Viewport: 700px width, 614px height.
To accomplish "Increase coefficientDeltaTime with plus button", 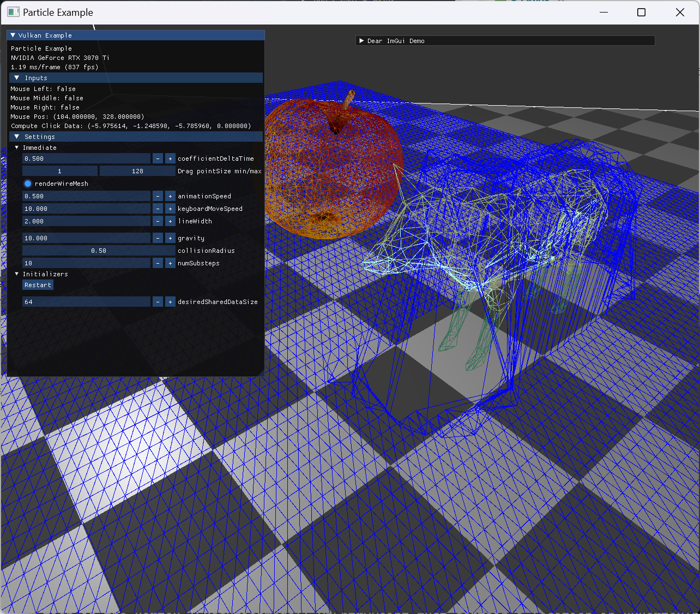I will 170,159.
